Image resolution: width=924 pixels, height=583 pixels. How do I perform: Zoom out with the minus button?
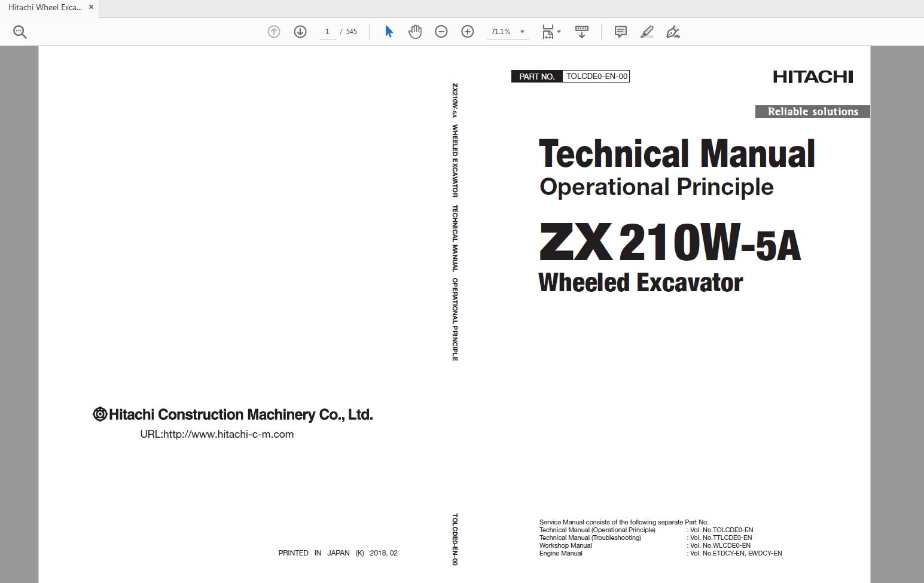click(x=441, y=32)
